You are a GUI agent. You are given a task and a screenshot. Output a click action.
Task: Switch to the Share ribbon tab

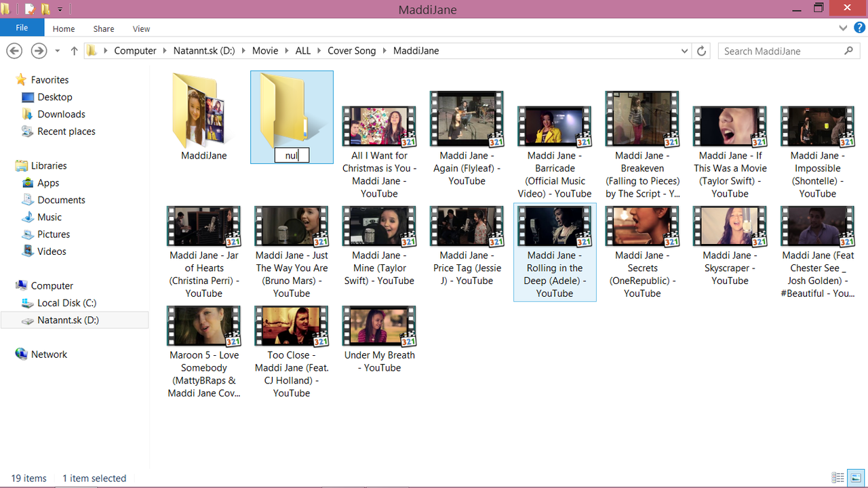[x=104, y=28]
